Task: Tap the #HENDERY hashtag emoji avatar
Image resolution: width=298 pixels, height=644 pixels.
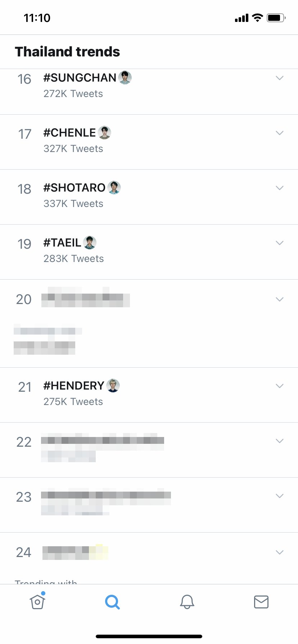Action: [113, 386]
